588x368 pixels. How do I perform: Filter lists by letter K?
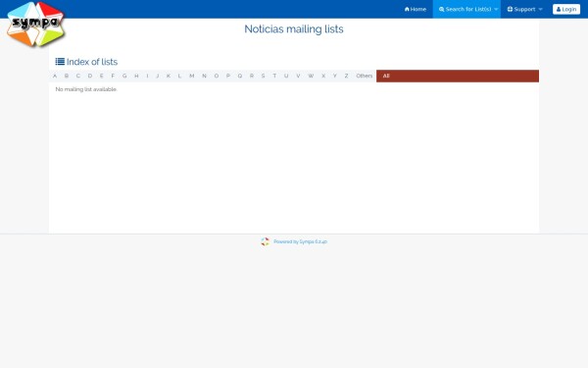pyautogui.click(x=169, y=76)
